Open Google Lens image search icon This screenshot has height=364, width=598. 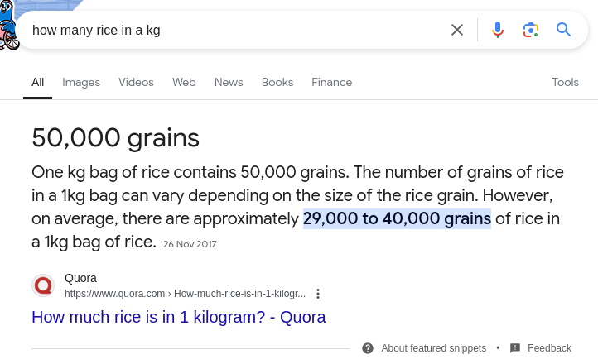pyautogui.click(x=530, y=30)
